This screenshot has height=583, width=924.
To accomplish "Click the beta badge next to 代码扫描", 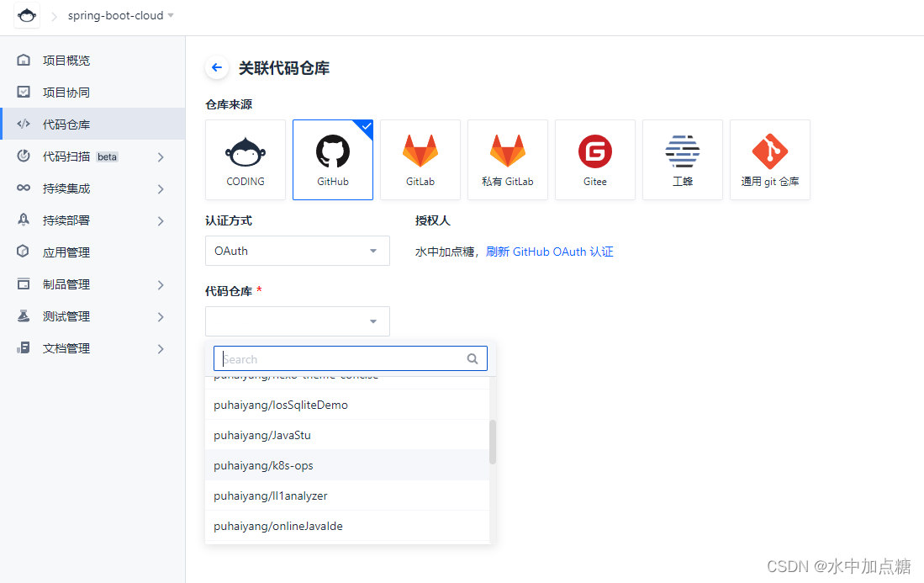I will (108, 156).
